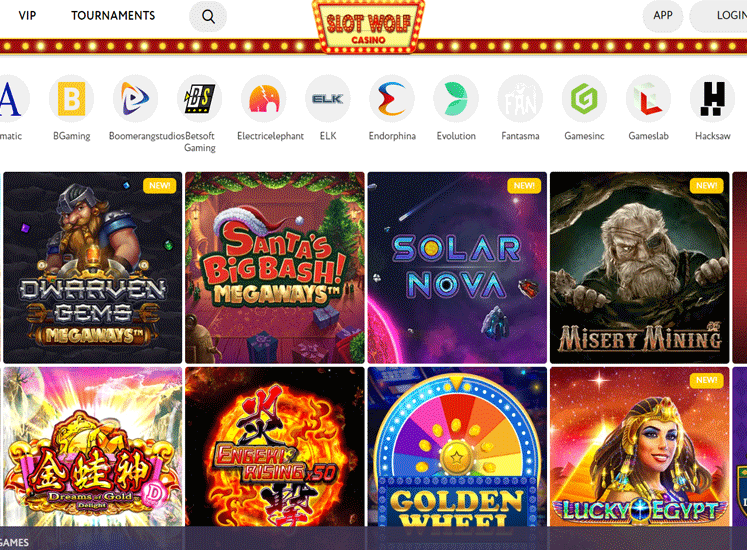
Task: Open Solar Nova game thumbnail
Action: click(x=457, y=267)
